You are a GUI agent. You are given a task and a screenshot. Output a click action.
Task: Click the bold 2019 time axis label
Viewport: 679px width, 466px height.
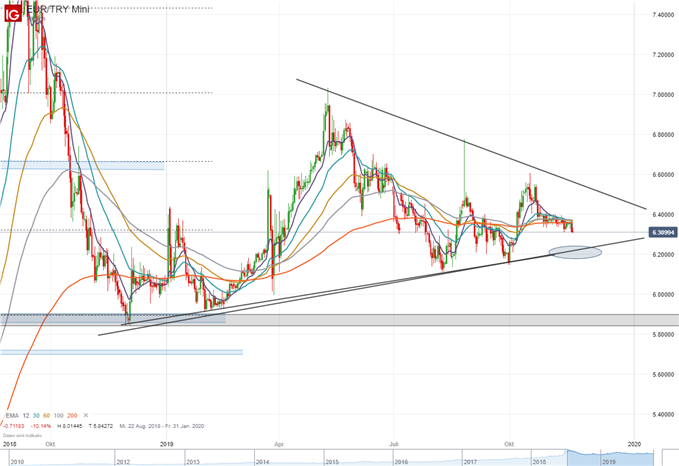[x=167, y=444]
